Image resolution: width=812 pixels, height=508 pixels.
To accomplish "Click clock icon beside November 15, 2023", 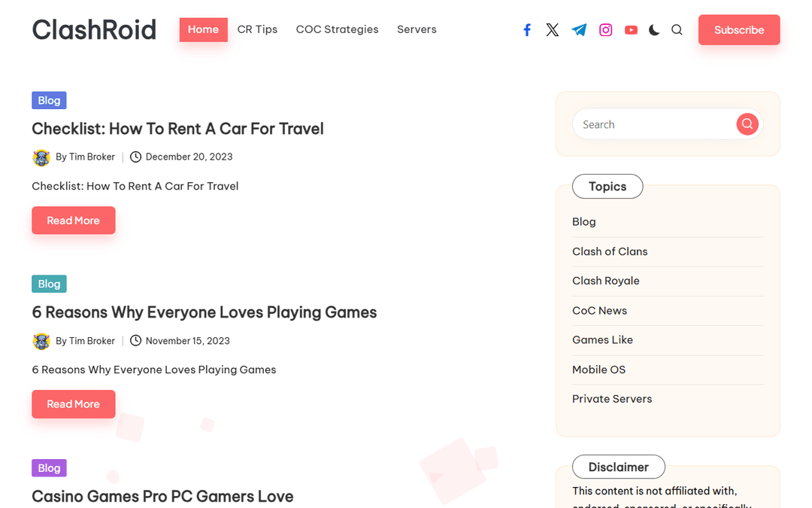I will pos(135,341).
